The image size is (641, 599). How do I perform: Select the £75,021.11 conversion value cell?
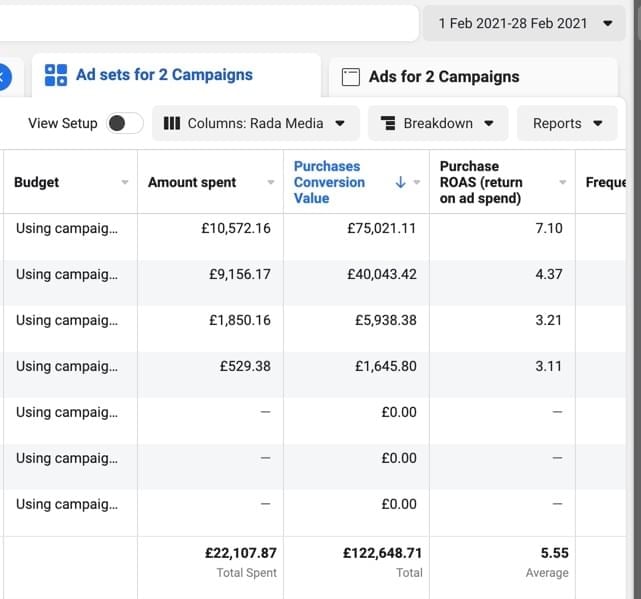tap(381, 228)
